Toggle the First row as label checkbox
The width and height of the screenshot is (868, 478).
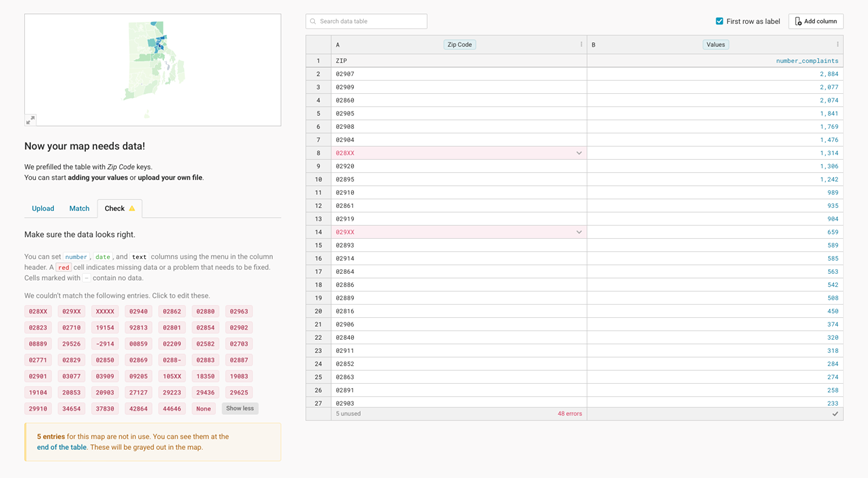719,21
